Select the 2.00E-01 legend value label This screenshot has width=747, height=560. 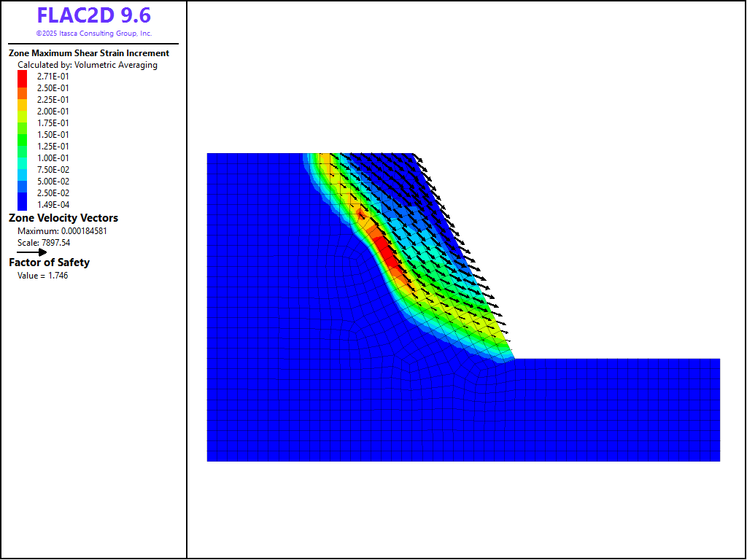point(53,112)
